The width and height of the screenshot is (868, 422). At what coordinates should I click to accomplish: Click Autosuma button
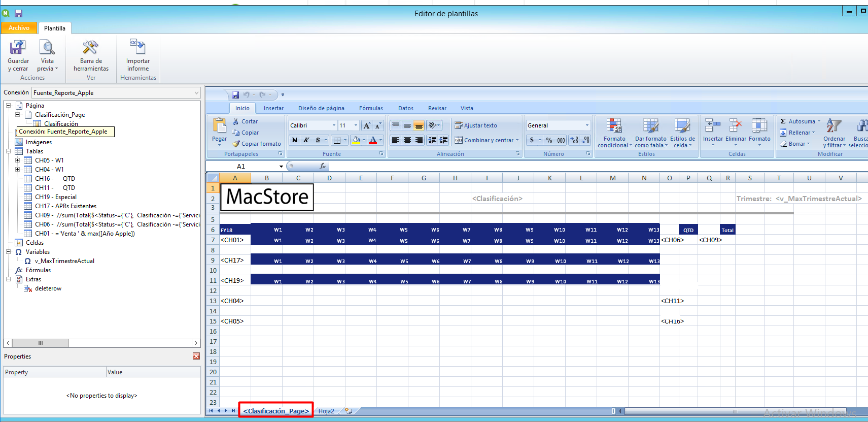[x=800, y=121]
